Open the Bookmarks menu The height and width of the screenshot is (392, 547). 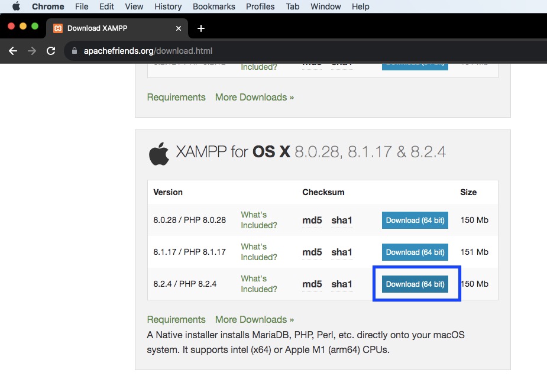[213, 7]
